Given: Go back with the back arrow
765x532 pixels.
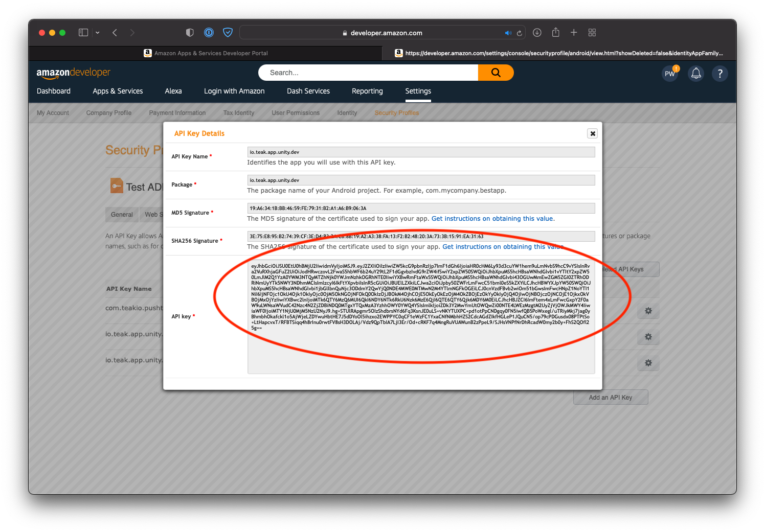Looking at the screenshot, I should pos(115,33).
